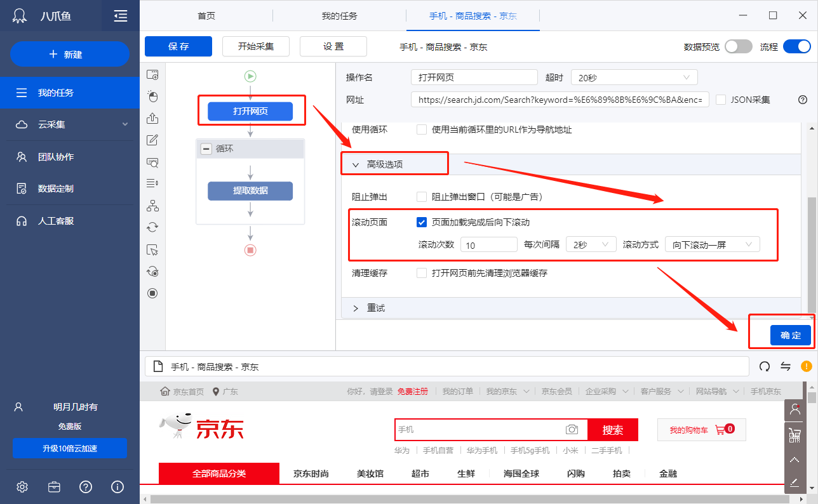
Task: Click the 开始采集 button
Action: 256,46
